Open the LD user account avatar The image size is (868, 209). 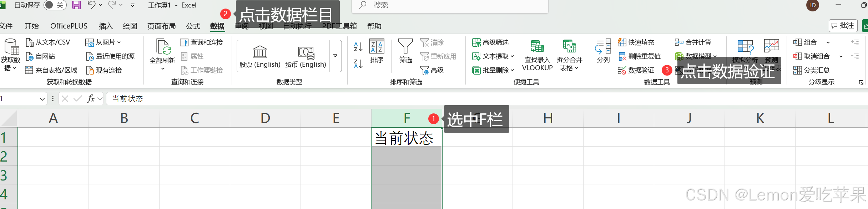(813, 5)
